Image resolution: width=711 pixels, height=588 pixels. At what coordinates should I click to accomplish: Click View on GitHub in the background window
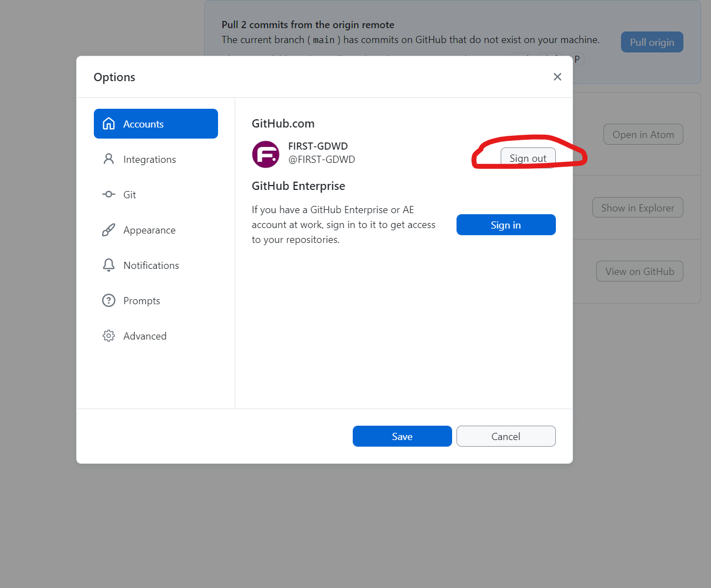coord(640,271)
